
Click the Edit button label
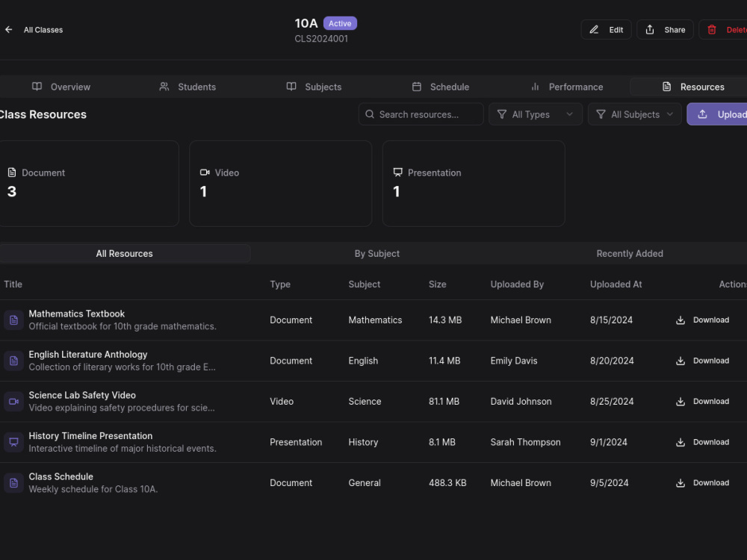[616, 30]
